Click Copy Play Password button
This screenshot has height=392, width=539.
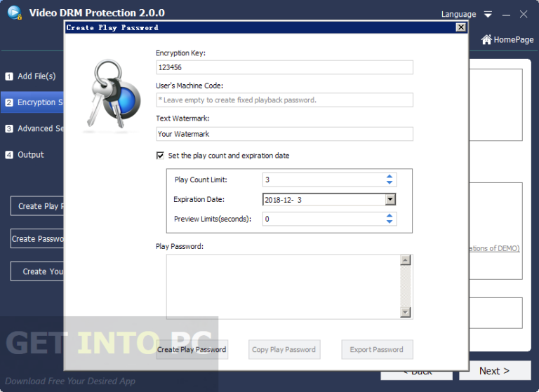(284, 350)
